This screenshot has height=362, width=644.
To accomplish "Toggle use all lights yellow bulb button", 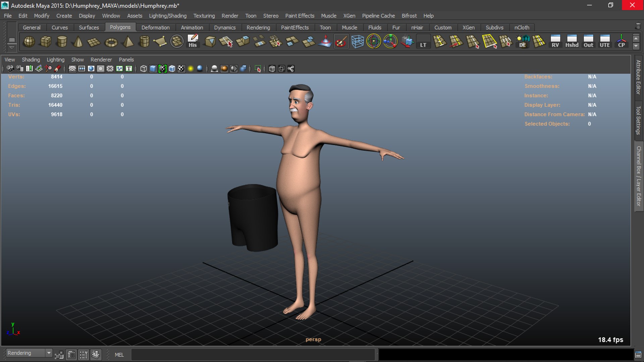I will (191, 69).
